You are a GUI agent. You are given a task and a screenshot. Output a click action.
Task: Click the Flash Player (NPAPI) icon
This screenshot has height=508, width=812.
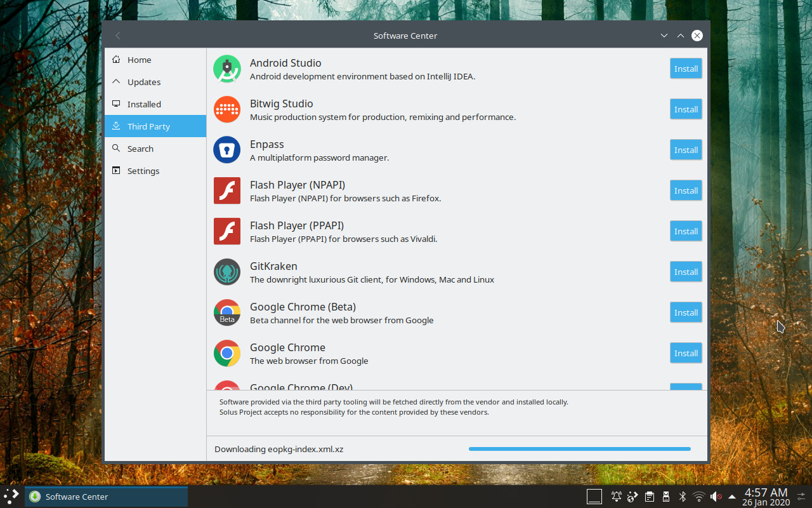click(x=226, y=190)
